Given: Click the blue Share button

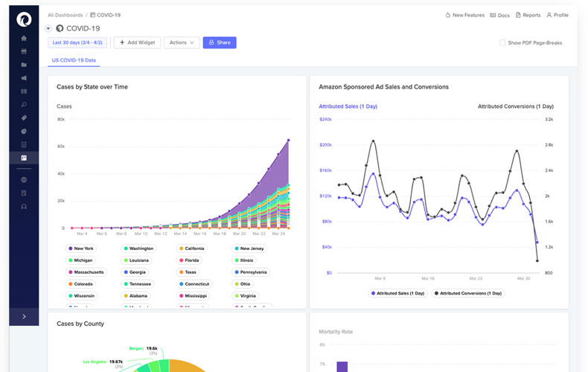Looking at the screenshot, I should (x=220, y=42).
